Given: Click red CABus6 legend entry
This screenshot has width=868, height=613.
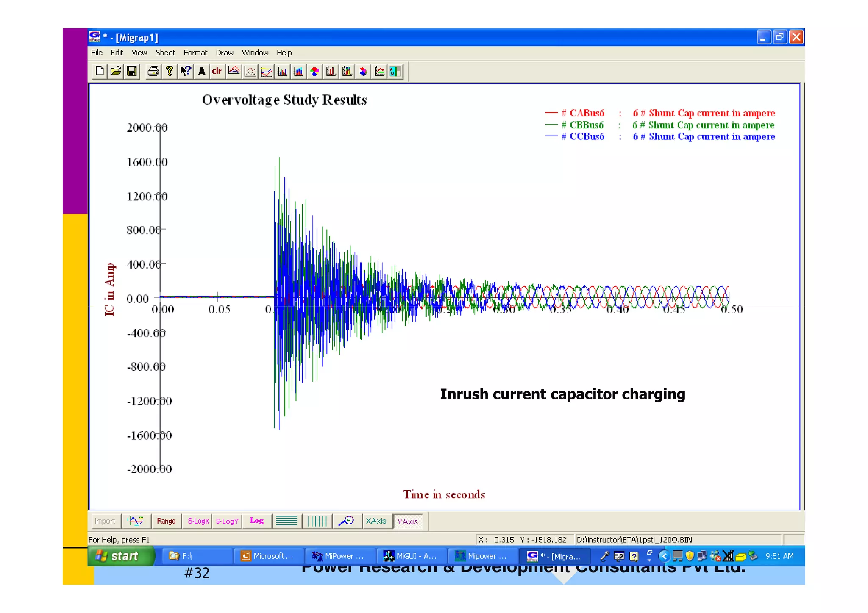Looking at the screenshot, I should click(x=660, y=113).
